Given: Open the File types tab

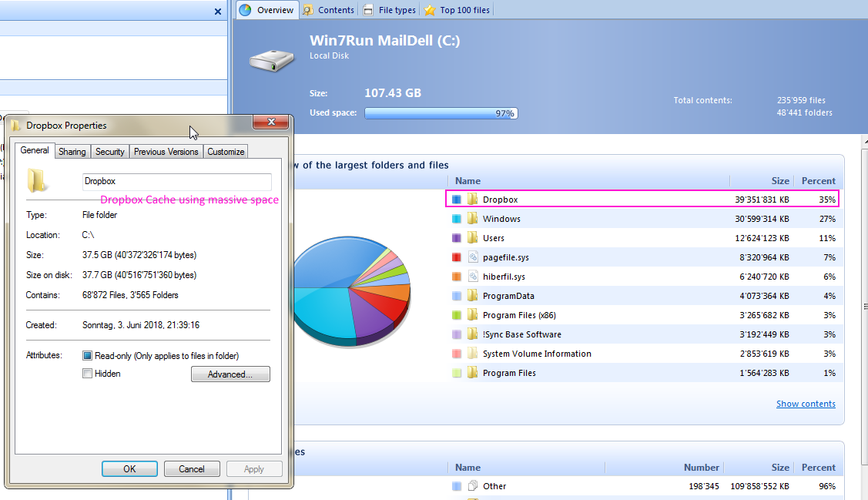Looking at the screenshot, I should click(x=390, y=10).
